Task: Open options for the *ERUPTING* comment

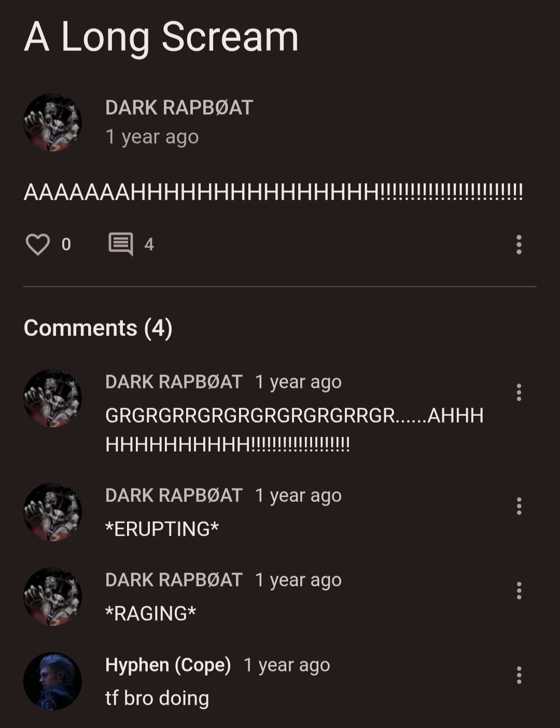Action: 519,506
